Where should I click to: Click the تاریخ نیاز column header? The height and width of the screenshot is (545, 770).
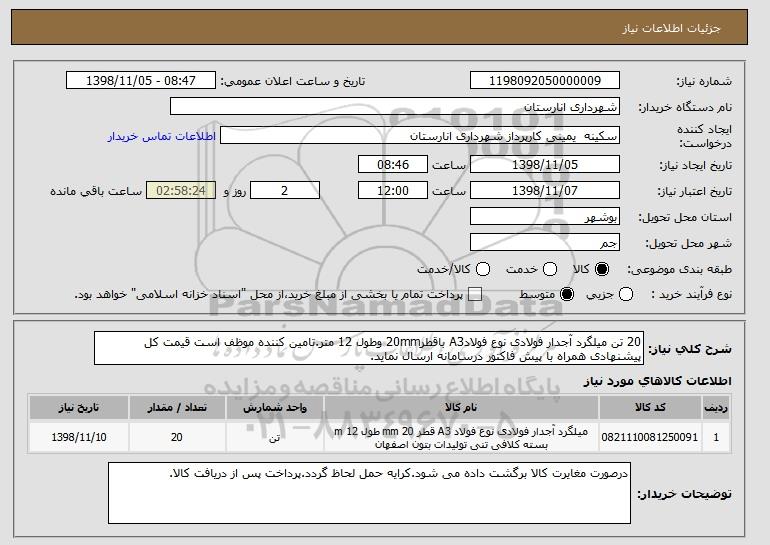79,408
